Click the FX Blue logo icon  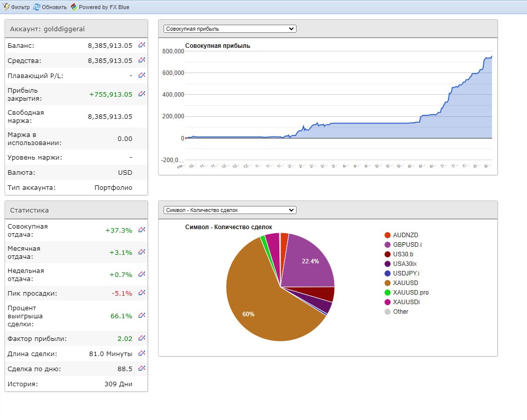tap(74, 7)
